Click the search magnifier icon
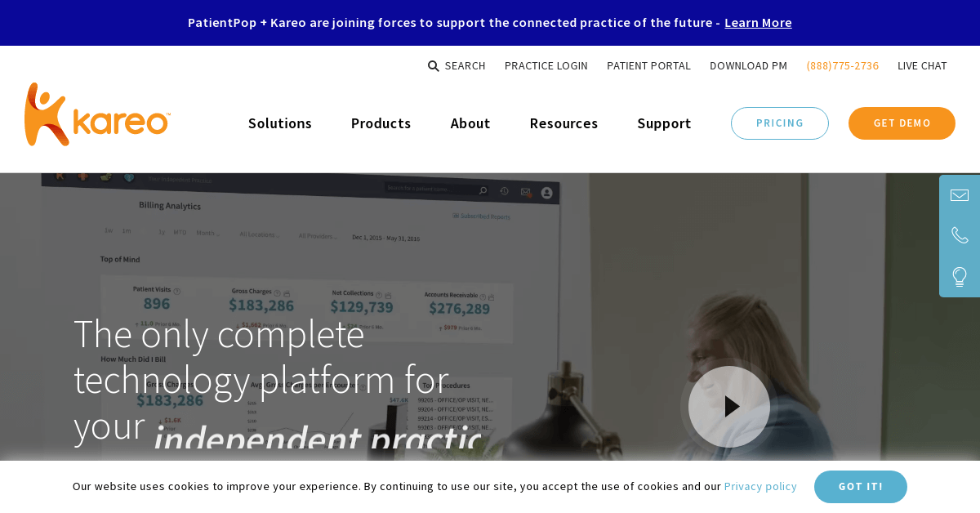Image resolution: width=980 pixels, height=513 pixels. tap(434, 66)
